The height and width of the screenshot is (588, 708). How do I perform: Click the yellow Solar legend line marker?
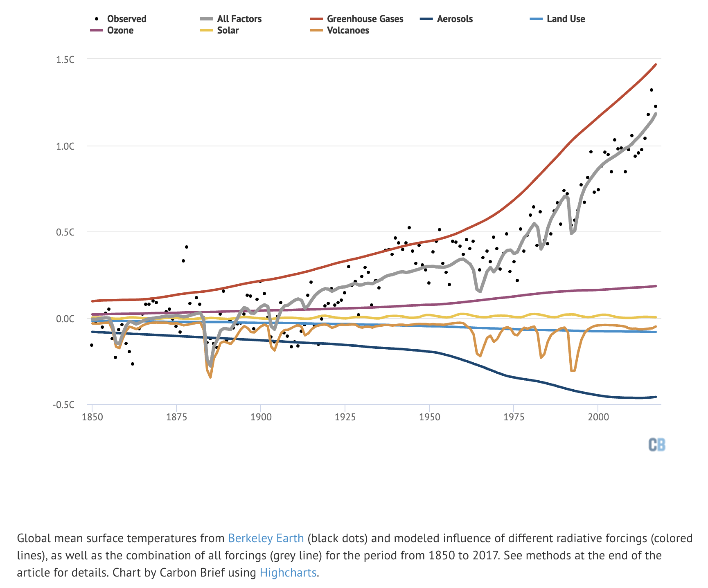[207, 30]
